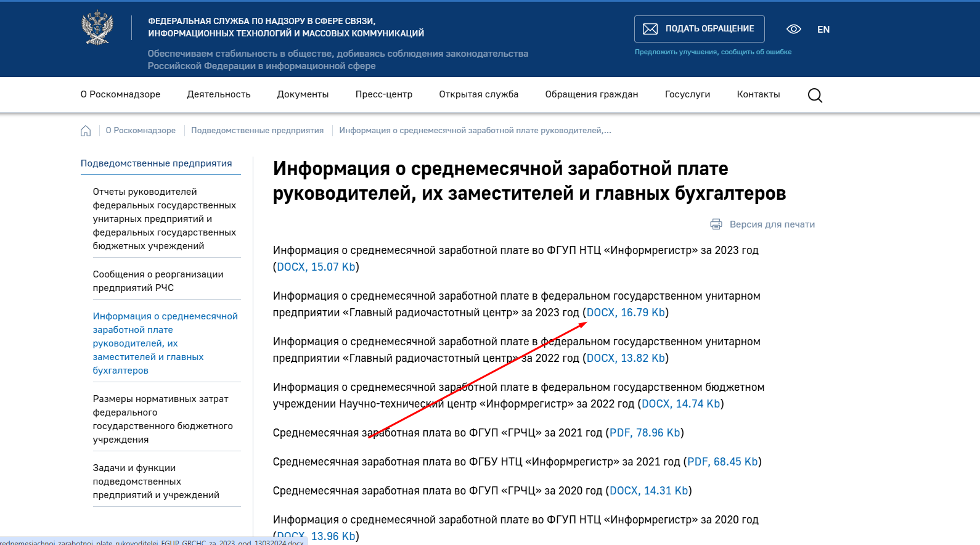980x545 pixels.
Task: Click the envelope icon in Подать обращение
Action: (x=650, y=29)
